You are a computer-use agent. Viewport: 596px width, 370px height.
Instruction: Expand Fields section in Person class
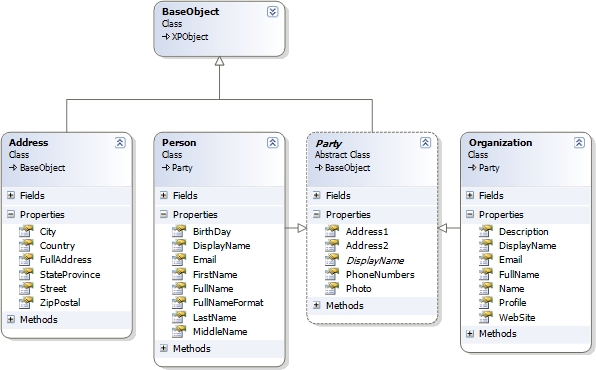164,195
